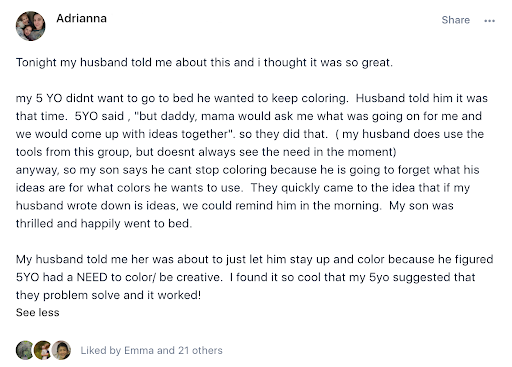Click the line 'they problem solve and it worked!'
512x367 pixels.
(108, 295)
